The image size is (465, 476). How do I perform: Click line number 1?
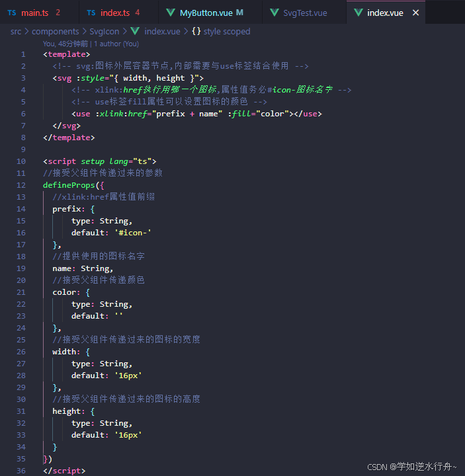click(x=23, y=54)
